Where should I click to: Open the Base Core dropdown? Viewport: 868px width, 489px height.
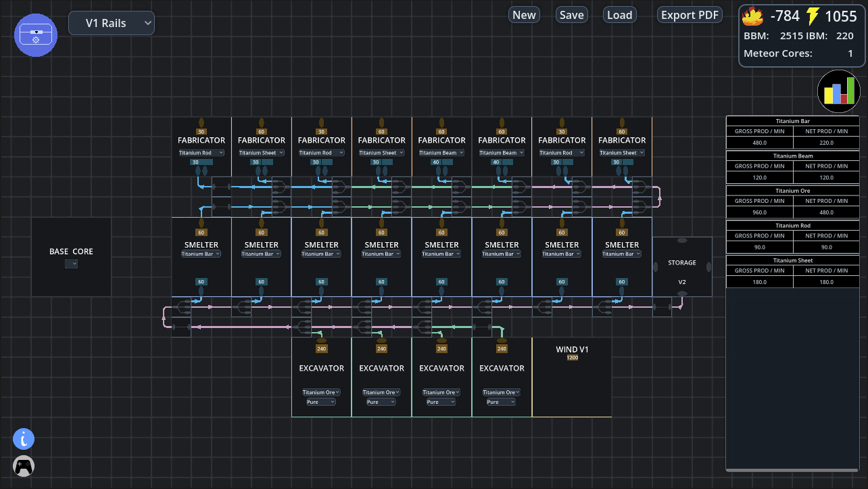(71, 264)
